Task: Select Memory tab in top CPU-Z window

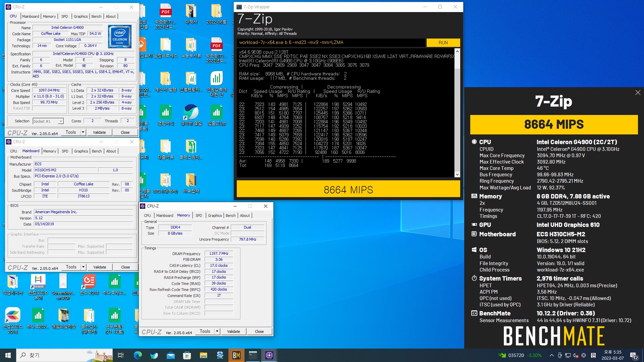Action: click(49, 16)
